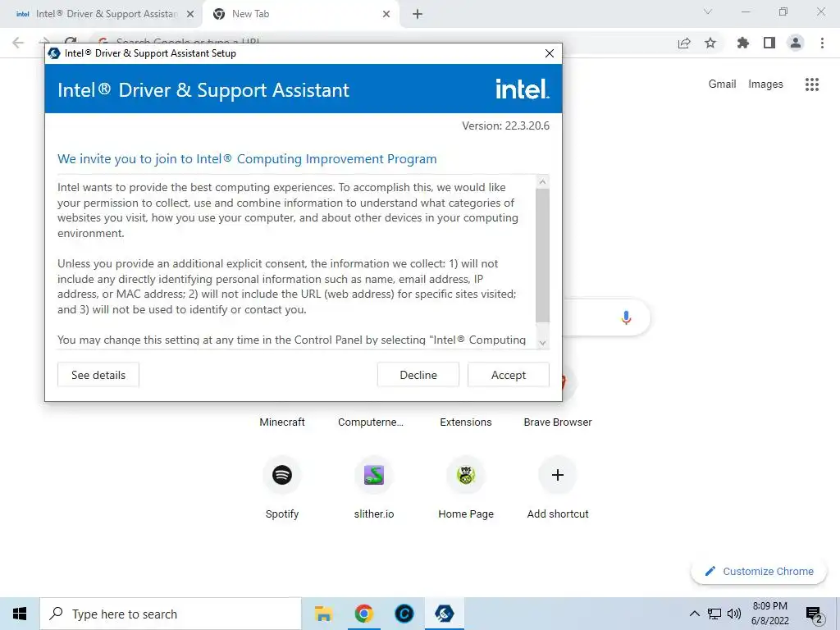Open Images link on New Tab page
840x630 pixels.
click(x=765, y=84)
